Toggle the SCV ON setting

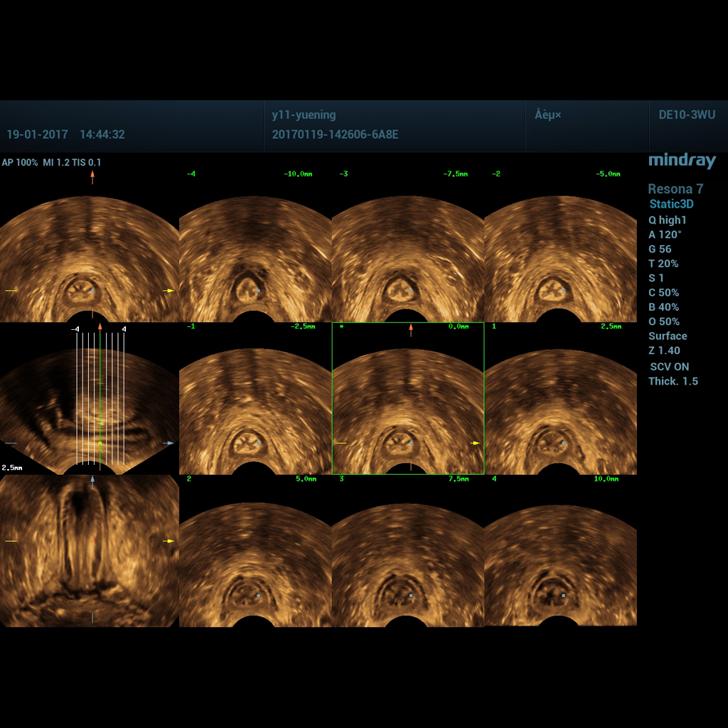pyautogui.click(x=669, y=367)
